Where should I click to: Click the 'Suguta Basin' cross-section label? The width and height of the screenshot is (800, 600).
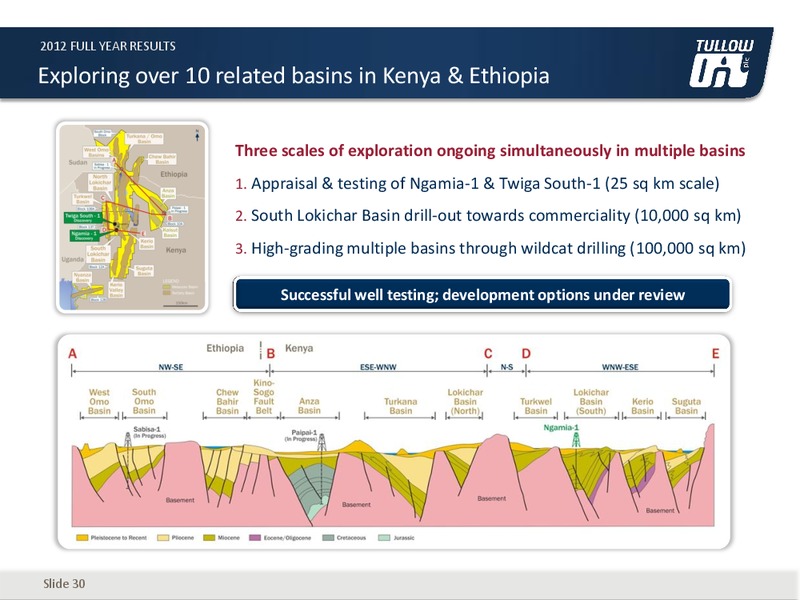point(686,406)
